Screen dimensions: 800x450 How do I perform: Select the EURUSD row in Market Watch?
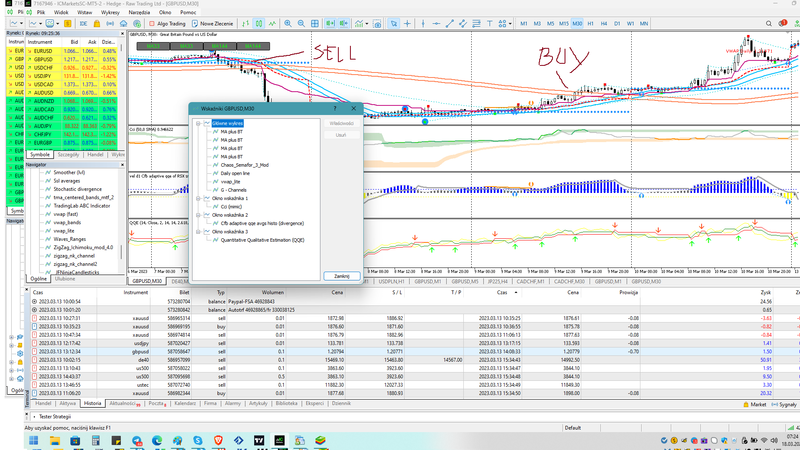(42, 50)
